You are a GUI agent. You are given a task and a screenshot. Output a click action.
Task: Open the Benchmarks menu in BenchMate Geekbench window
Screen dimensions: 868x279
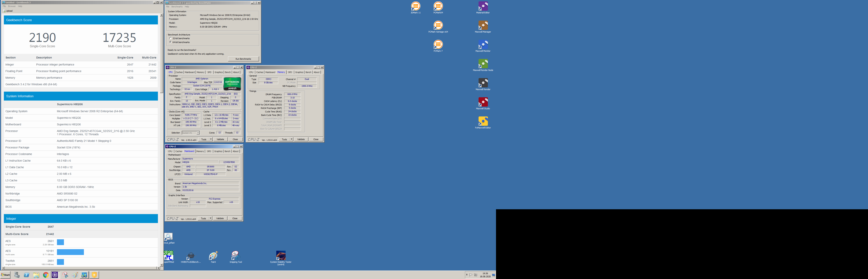point(177,7)
